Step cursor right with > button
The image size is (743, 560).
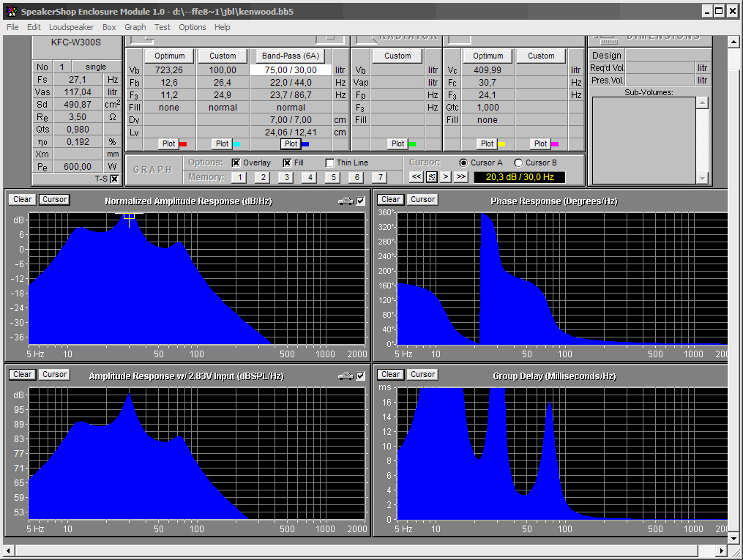[x=446, y=177]
